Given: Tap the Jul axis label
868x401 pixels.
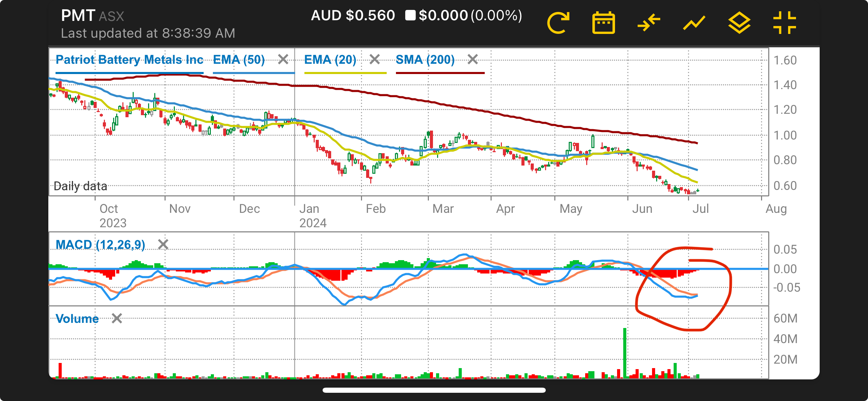Looking at the screenshot, I should coord(701,209).
